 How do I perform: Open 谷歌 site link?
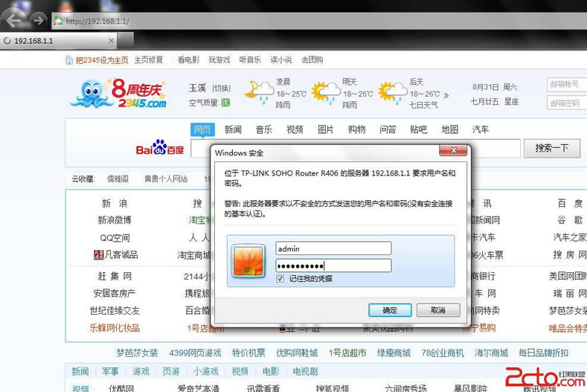coord(570,220)
